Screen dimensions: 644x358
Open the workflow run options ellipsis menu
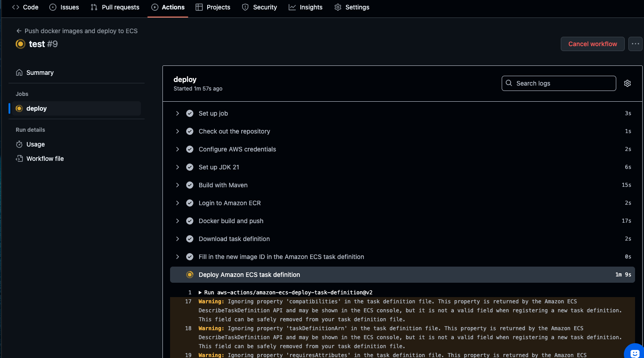coord(635,43)
